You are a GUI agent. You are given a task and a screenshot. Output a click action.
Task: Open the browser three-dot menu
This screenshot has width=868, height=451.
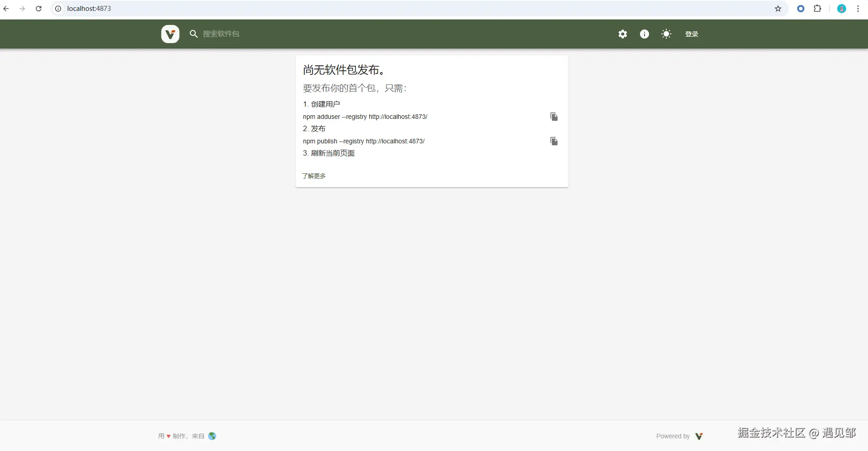tap(858, 9)
